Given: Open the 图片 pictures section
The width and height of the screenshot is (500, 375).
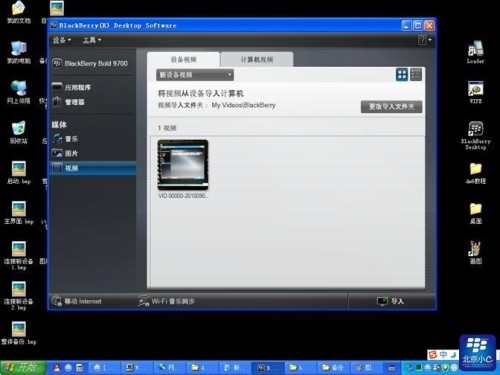Looking at the screenshot, I should point(65,153).
